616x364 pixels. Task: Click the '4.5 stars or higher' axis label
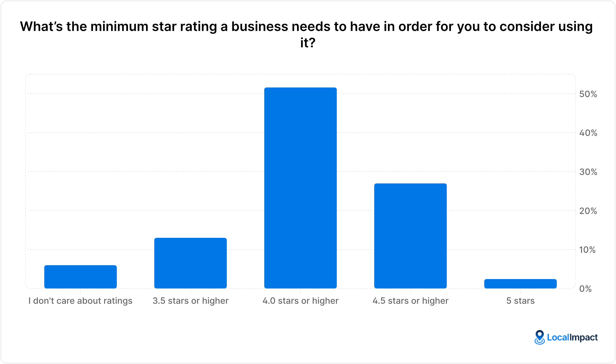pyautogui.click(x=410, y=301)
